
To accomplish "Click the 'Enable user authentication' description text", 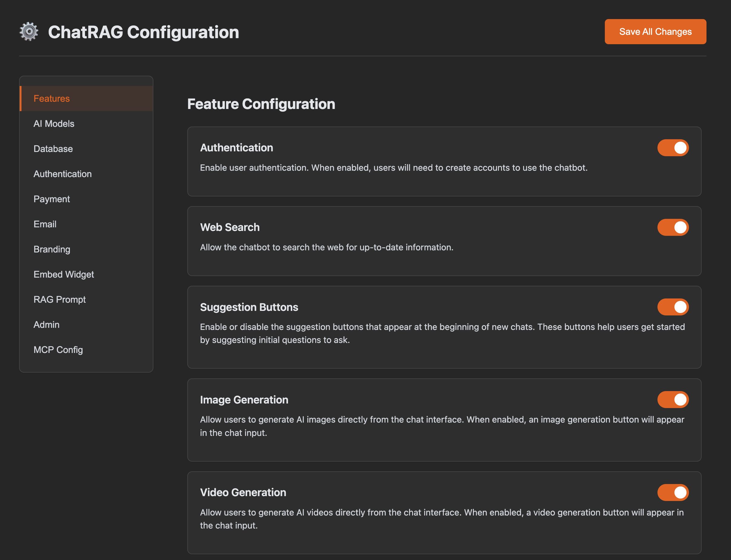I will tap(393, 168).
